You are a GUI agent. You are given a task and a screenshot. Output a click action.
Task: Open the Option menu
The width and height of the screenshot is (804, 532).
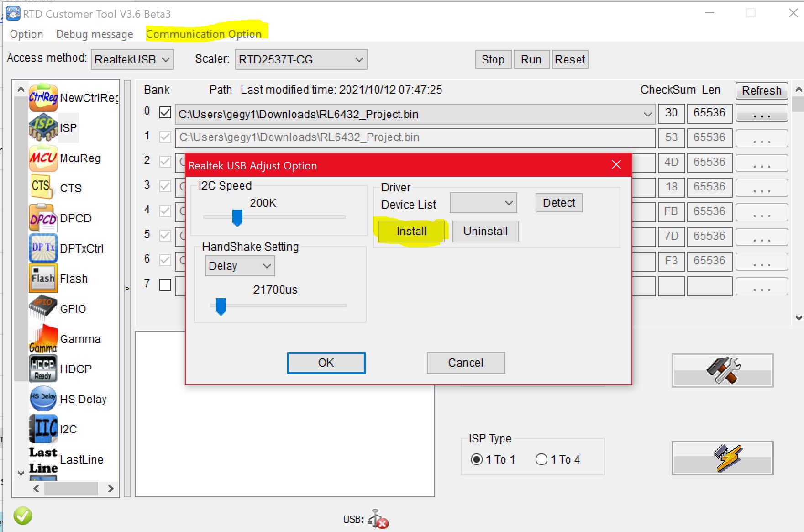26,34
